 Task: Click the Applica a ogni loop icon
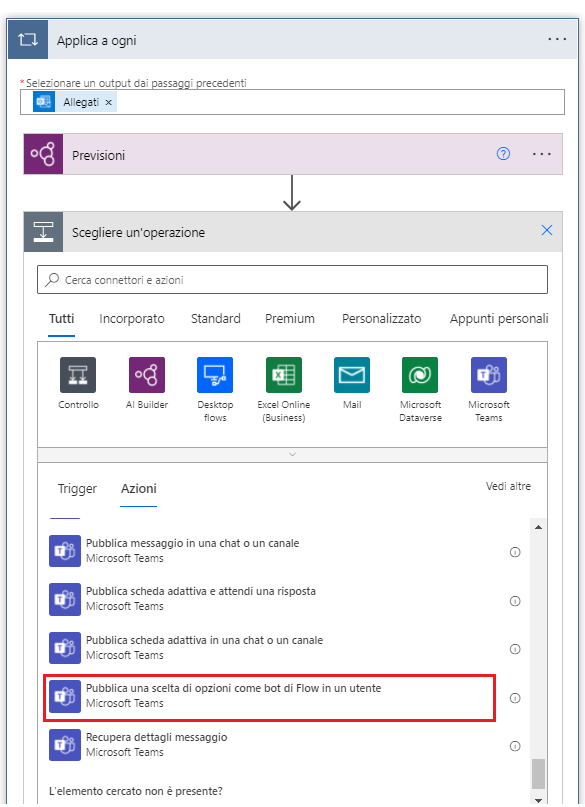click(28, 40)
